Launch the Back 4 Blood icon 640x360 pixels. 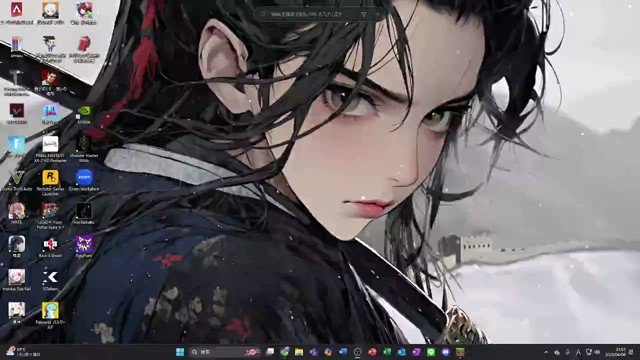click(x=50, y=247)
